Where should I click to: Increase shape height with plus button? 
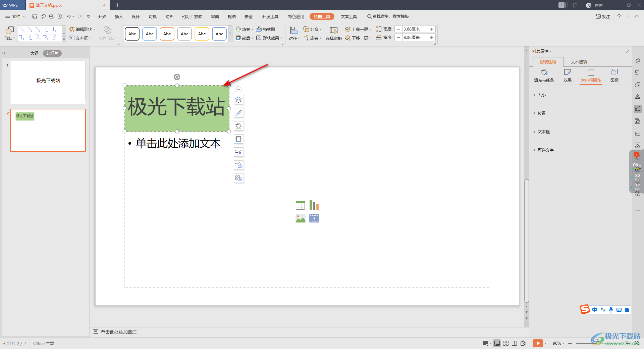pos(432,29)
